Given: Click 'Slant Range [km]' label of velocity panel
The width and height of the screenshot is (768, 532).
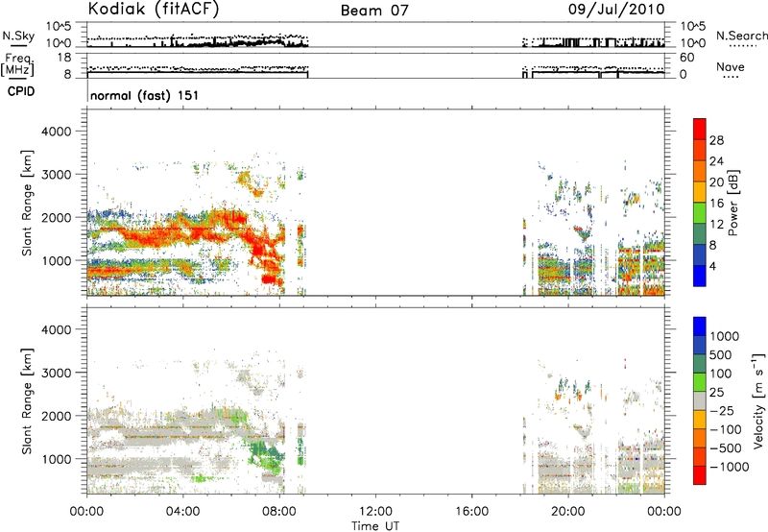Looking at the screenshot, I should 27,401.
